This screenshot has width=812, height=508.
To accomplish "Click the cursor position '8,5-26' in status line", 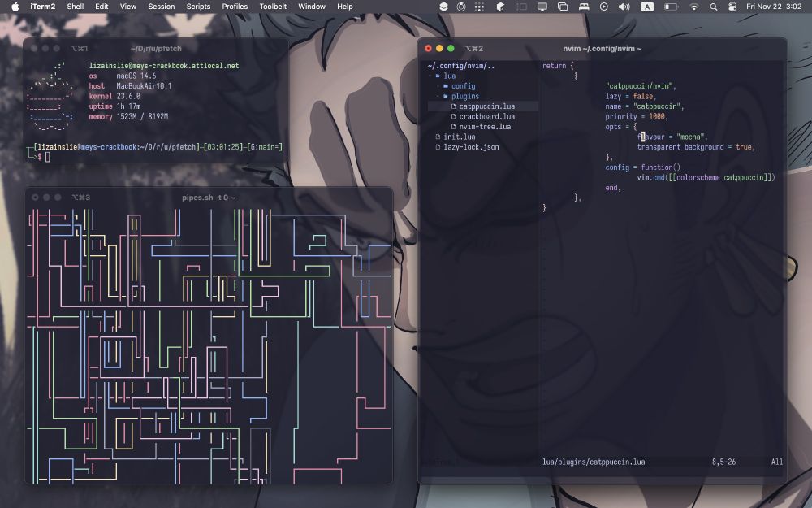I will [x=723, y=462].
